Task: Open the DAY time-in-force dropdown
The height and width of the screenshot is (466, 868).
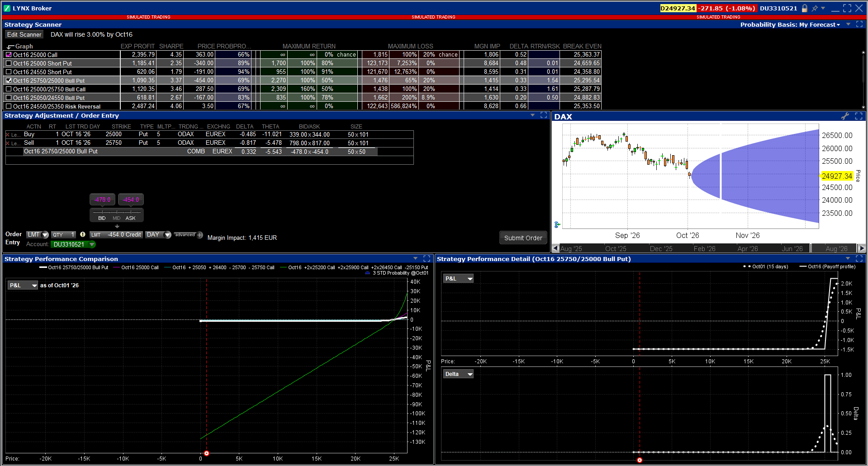Action: (x=158, y=235)
